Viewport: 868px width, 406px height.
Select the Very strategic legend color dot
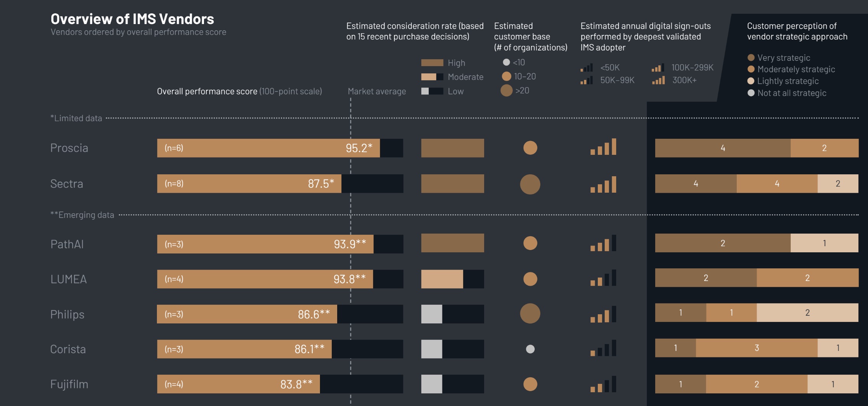[751, 58]
